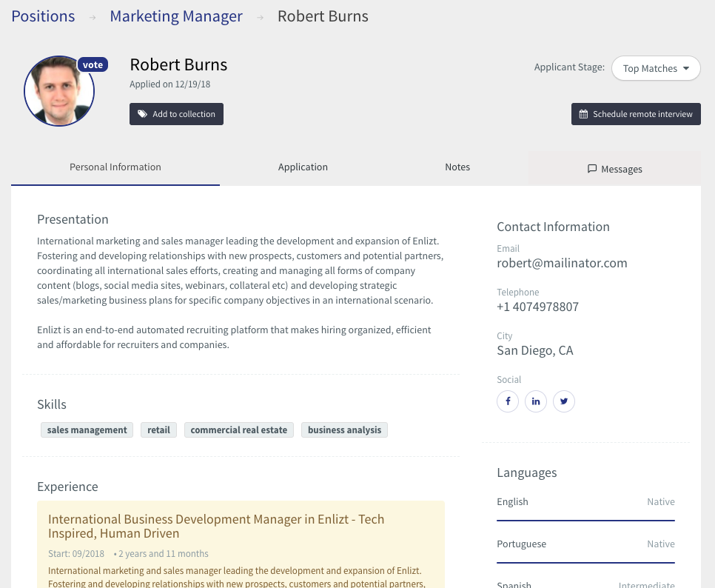Viewport: 715px width, 588px height.
Task: Click Start: 09/2018 date text
Action: (x=76, y=554)
